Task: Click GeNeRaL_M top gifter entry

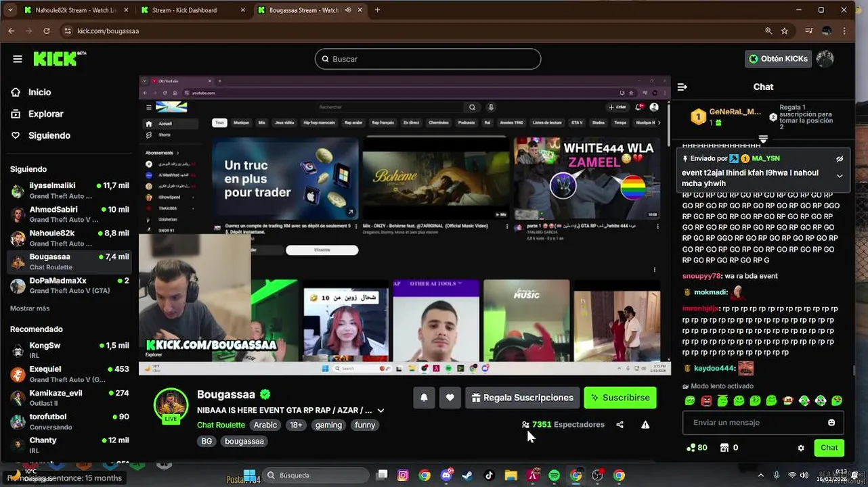Action: tap(726, 117)
